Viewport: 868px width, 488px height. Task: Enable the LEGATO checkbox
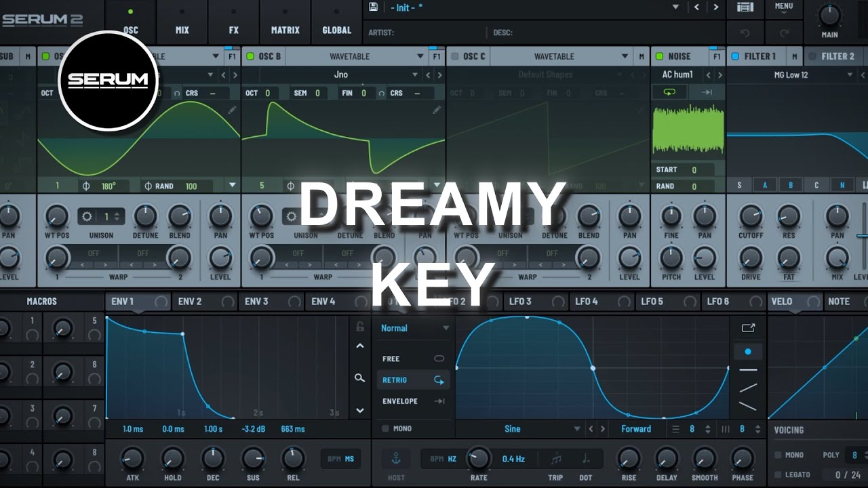click(x=777, y=475)
